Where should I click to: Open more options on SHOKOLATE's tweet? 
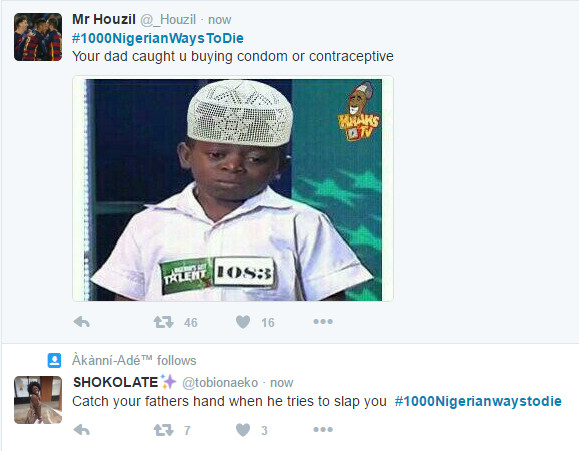323,430
